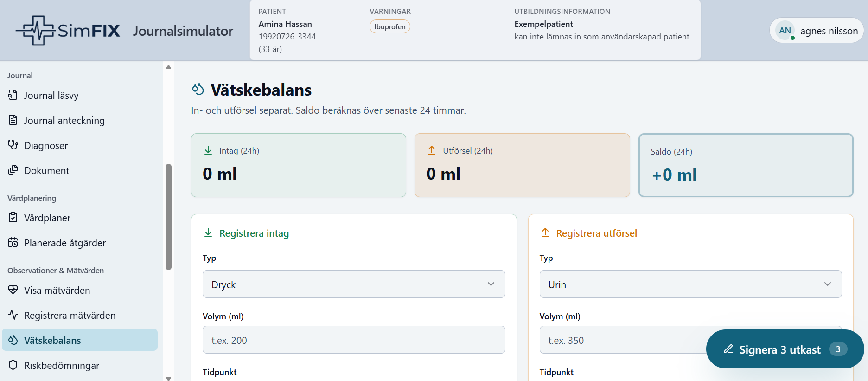
Task: Click the Vätskebalans droplet icon in sidebar
Action: pos(13,340)
